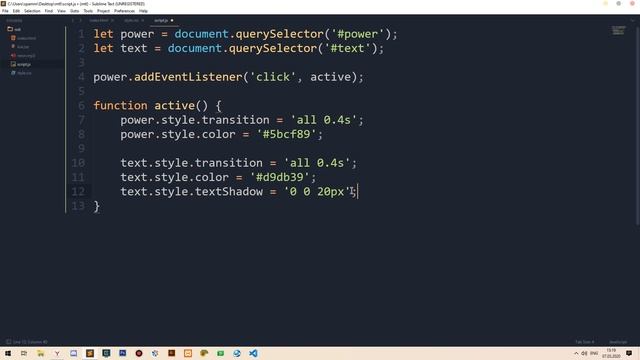This screenshot has height=360, width=640.
Task: Click the Line 12 Column status text
Action: pos(30,342)
